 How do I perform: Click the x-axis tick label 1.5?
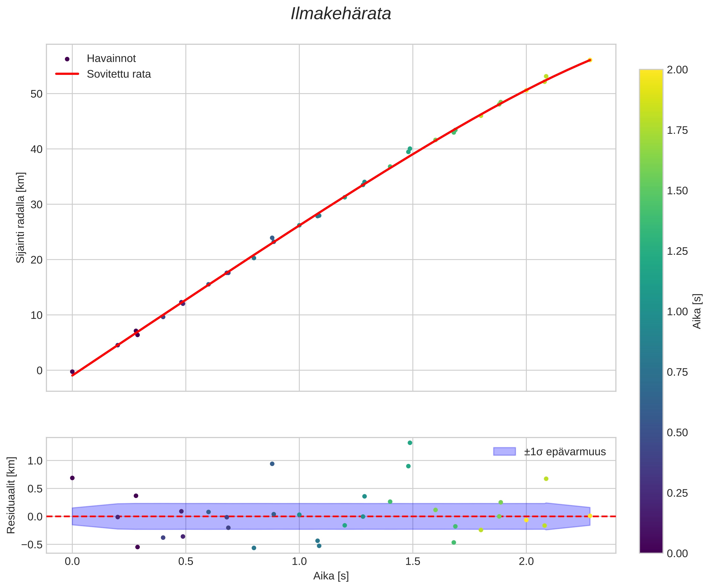pos(413,561)
